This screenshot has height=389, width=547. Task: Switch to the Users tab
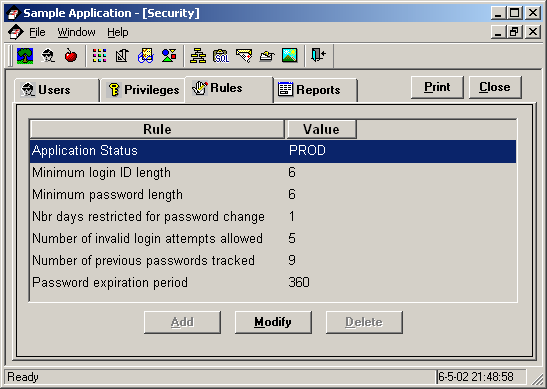pos(57,90)
